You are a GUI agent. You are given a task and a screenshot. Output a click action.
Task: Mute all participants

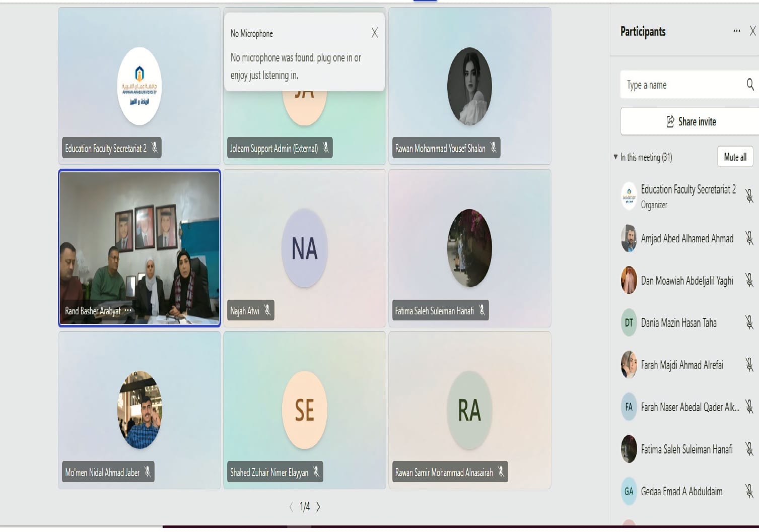pos(735,157)
